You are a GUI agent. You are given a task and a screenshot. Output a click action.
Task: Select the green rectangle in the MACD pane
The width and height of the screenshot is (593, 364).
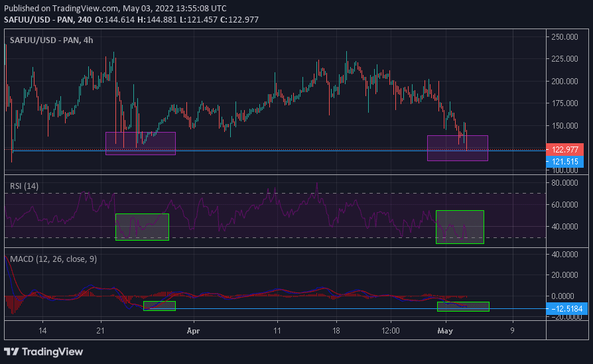click(159, 306)
